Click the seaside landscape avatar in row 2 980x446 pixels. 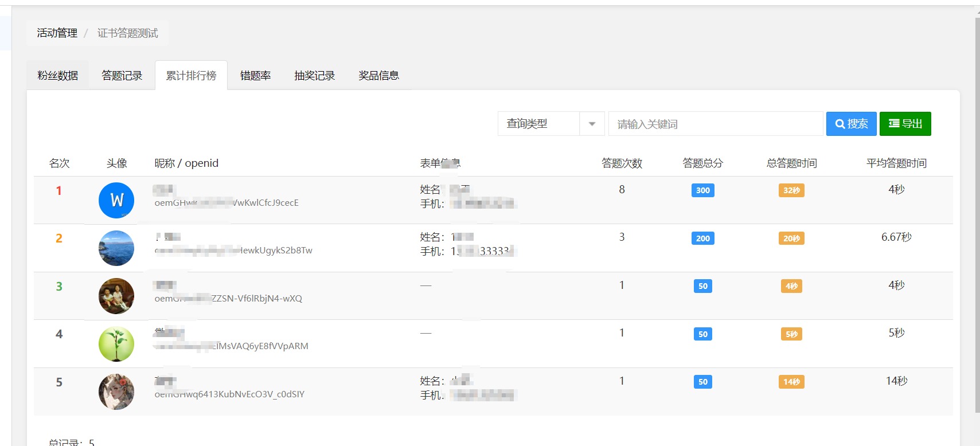point(116,248)
